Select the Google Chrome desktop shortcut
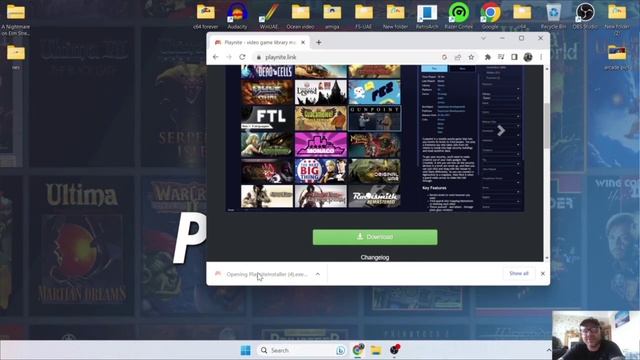Image resolution: width=640 pixels, height=360 pixels. 490,16
